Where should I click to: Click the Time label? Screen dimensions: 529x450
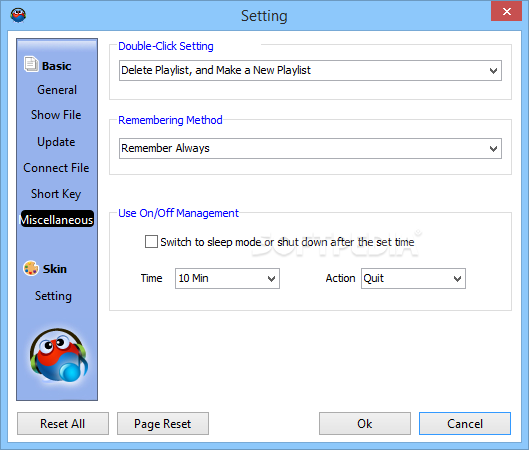(x=151, y=278)
